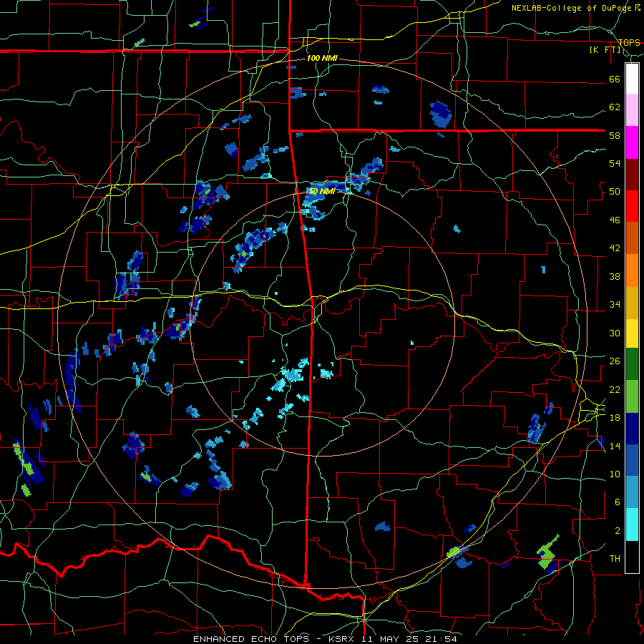Click the "TH" legend label
The width and height of the screenshot is (644, 644).
click(615, 559)
